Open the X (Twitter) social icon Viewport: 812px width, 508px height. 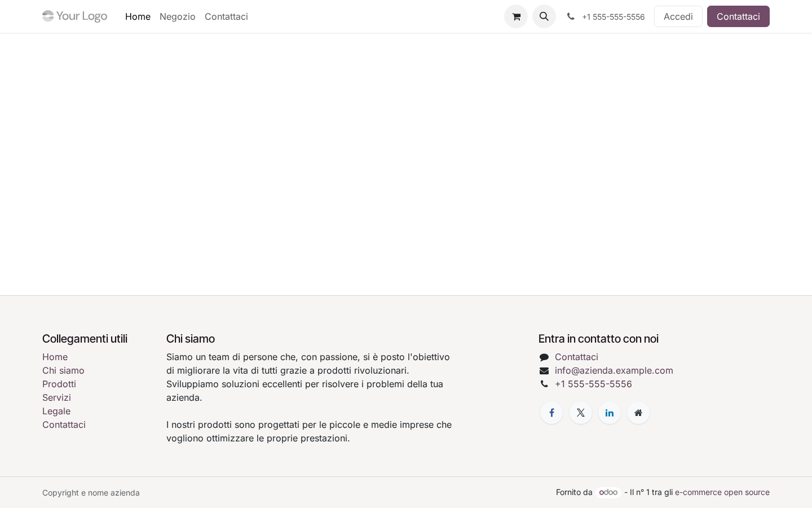581,413
